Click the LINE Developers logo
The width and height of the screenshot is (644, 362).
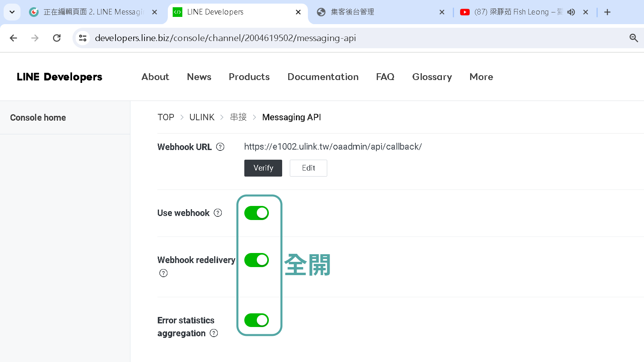point(60,77)
